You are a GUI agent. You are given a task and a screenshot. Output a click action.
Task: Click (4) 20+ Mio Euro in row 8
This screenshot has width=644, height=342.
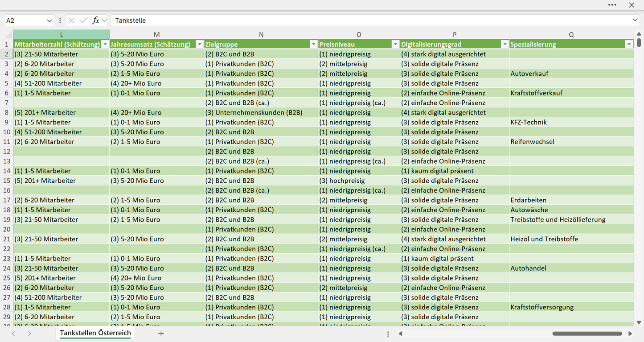click(x=157, y=112)
